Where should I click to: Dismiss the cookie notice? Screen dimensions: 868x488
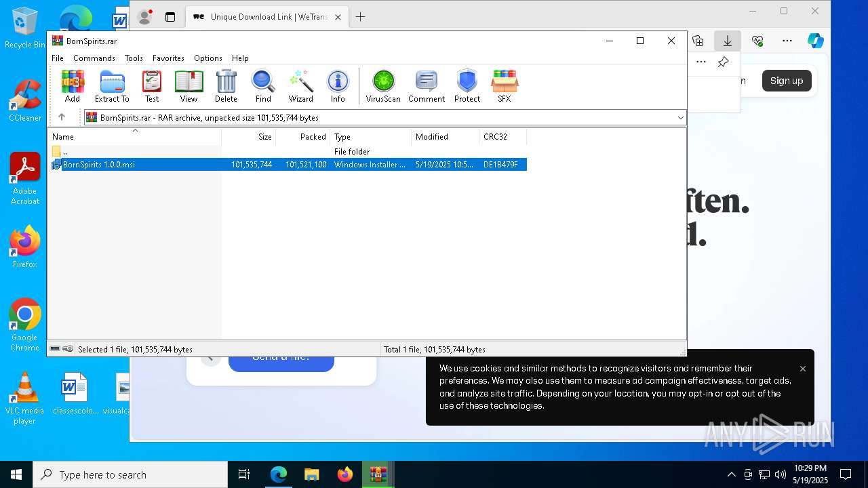(x=803, y=369)
